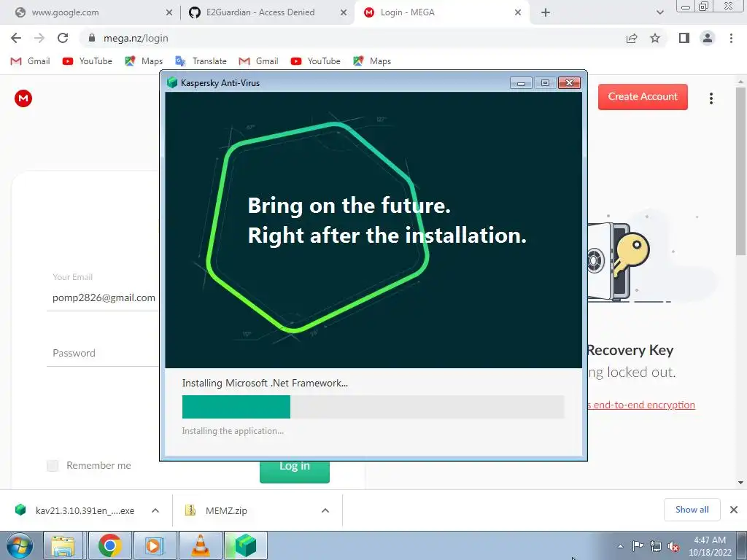Open the Chrome side panel icon
747x560 pixels.
[684, 38]
